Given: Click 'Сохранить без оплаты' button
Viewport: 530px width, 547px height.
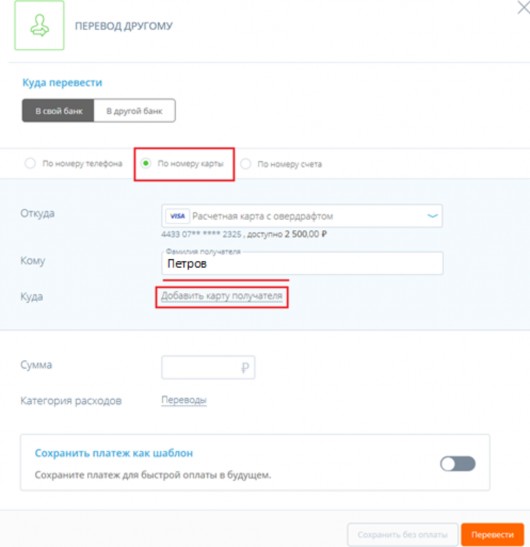Looking at the screenshot, I should click(x=402, y=534).
